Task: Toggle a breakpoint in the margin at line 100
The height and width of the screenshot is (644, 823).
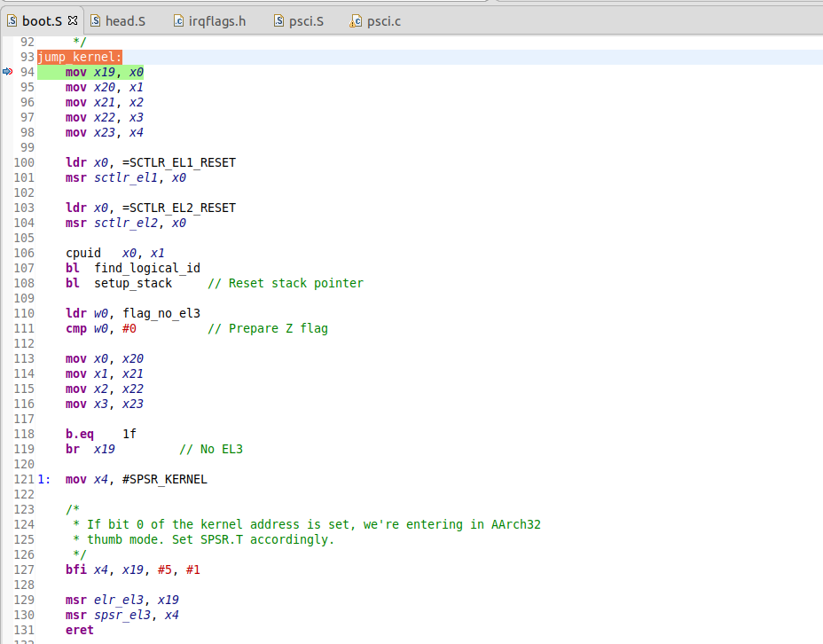Action: tap(7, 162)
